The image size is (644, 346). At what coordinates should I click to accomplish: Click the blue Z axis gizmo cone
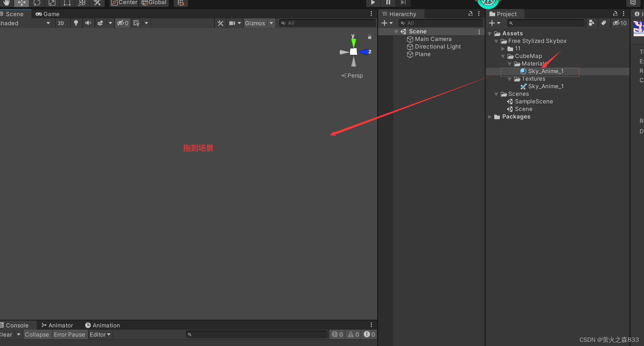click(364, 52)
